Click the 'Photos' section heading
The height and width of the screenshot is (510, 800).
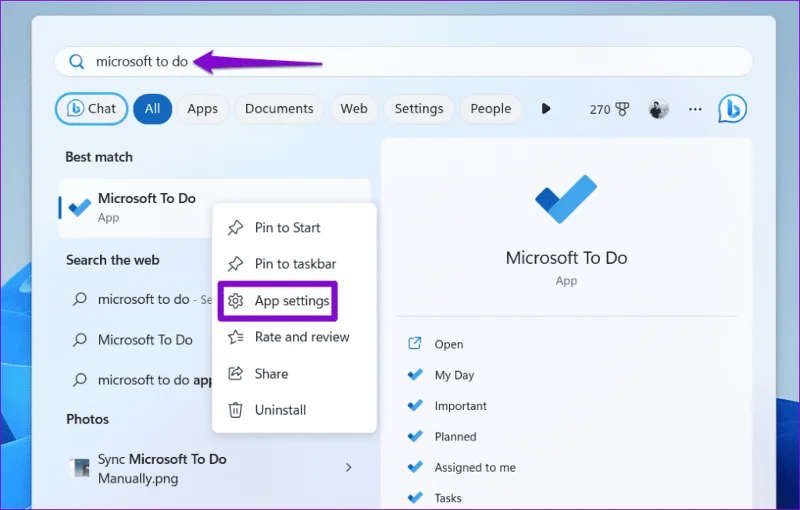[87, 419]
